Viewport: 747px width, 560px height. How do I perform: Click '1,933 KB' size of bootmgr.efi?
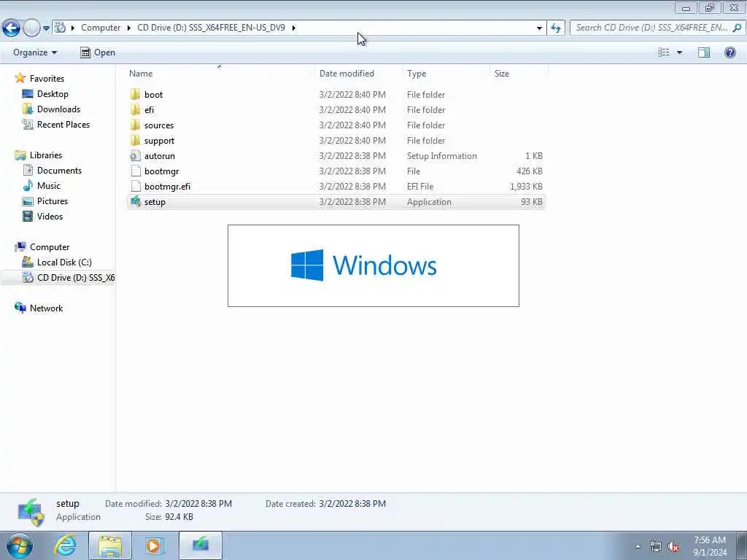pyautogui.click(x=526, y=186)
